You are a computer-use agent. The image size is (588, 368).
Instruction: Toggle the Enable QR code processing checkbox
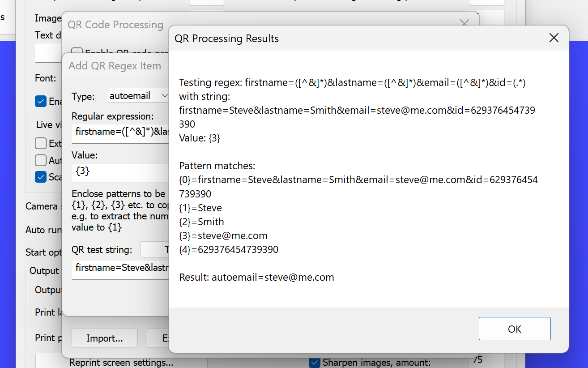coord(77,51)
